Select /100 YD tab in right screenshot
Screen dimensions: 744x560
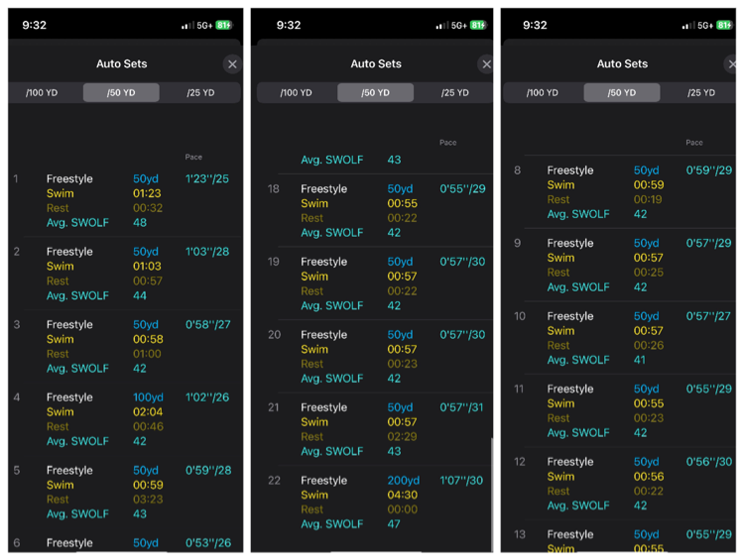coord(543,92)
